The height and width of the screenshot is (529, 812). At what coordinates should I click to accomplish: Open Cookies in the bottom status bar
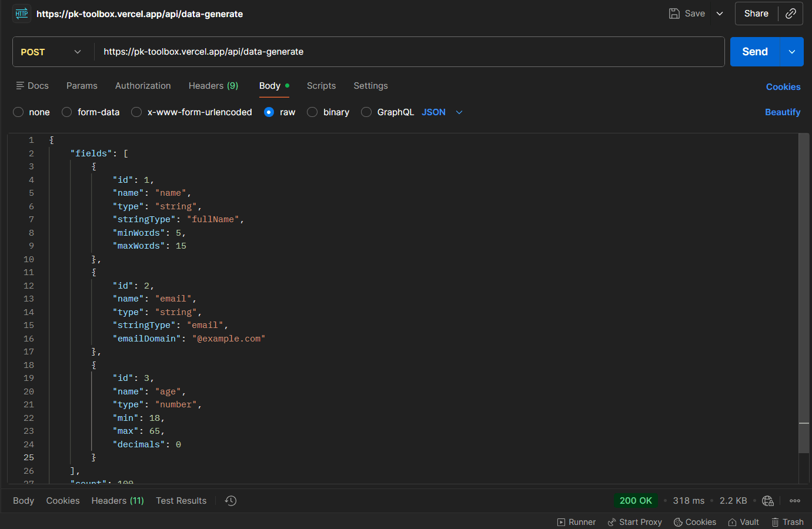695,522
